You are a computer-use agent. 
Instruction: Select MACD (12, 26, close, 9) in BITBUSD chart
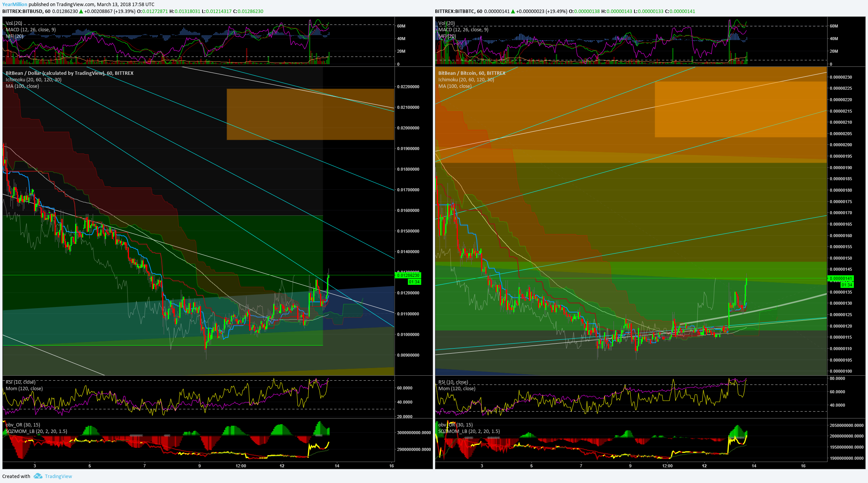[x=31, y=30]
